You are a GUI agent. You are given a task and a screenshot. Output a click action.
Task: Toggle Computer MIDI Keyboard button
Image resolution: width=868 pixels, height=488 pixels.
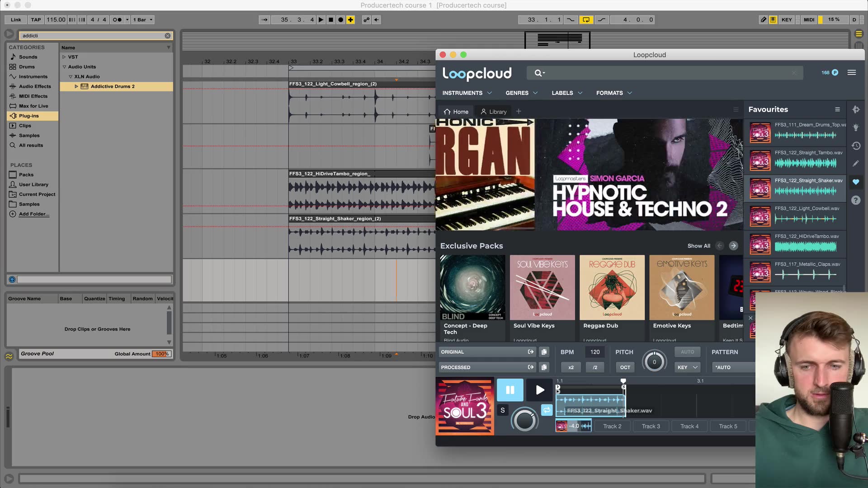pos(773,20)
